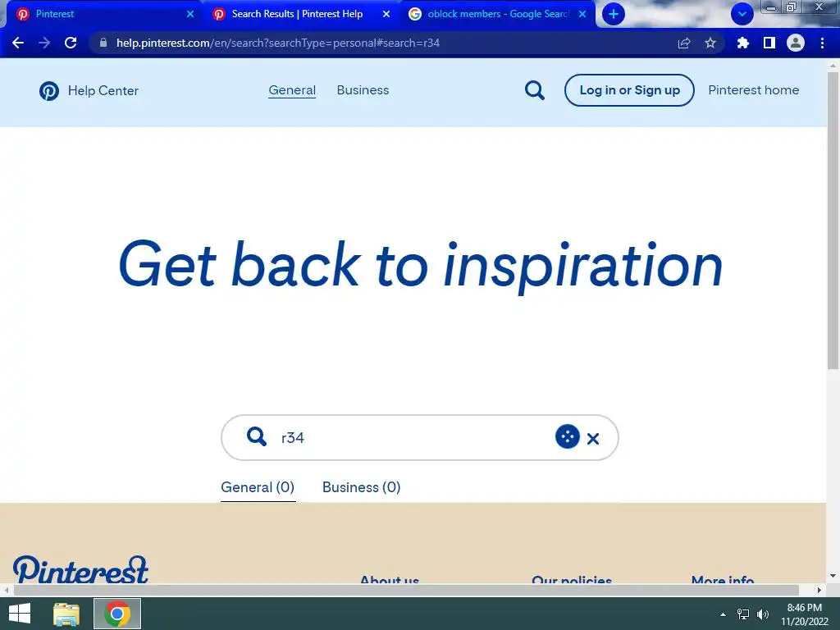The width and height of the screenshot is (840, 630).
Task: Open the Windows Start menu
Action: coord(20,614)
